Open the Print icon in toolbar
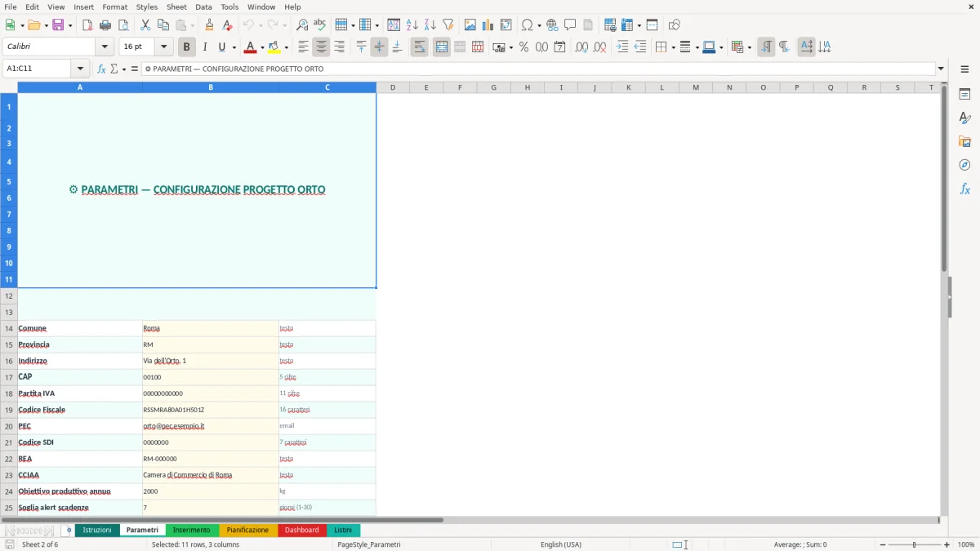This screenshot has height=551, width=980. [105, 25]
